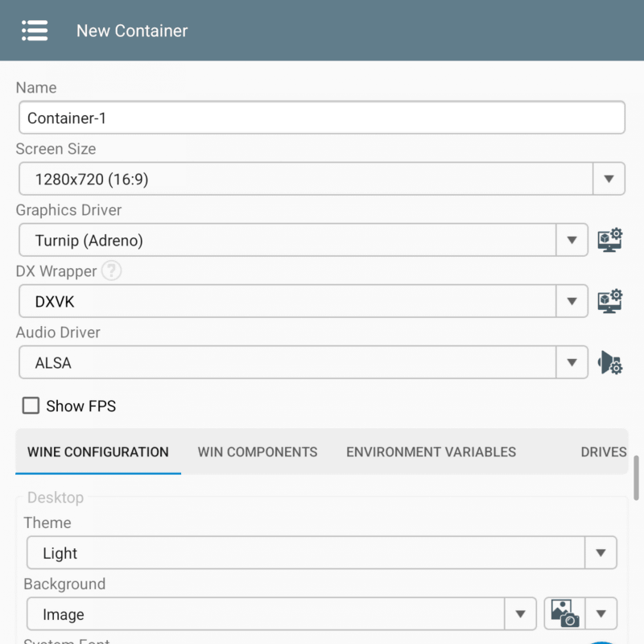This screenshot has width=644, height=644.
Task: Open Audio Driver settings speaker icon
Action: click(609, 362)
